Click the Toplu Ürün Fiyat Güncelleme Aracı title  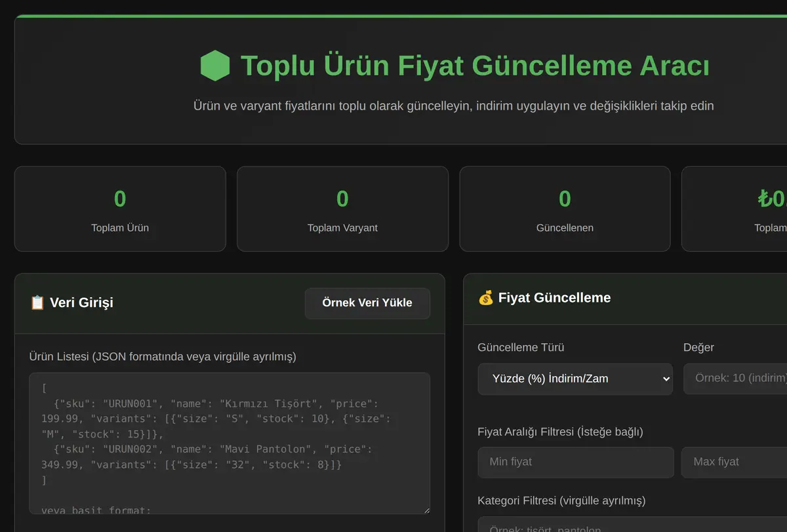475,66
